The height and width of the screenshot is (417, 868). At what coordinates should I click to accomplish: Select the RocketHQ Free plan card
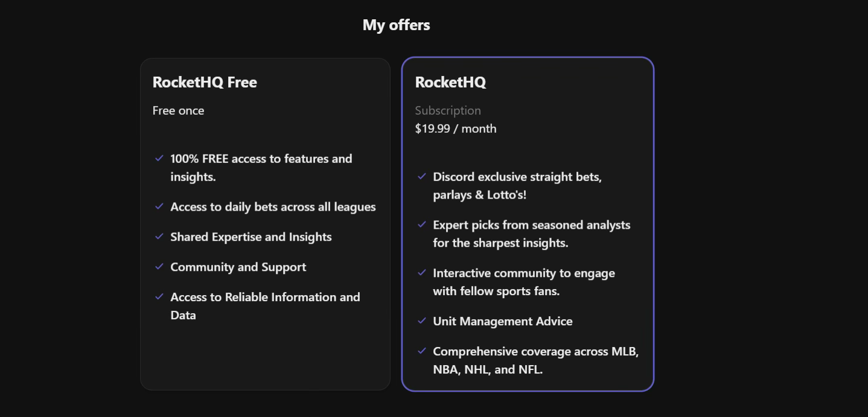point(265,223)
